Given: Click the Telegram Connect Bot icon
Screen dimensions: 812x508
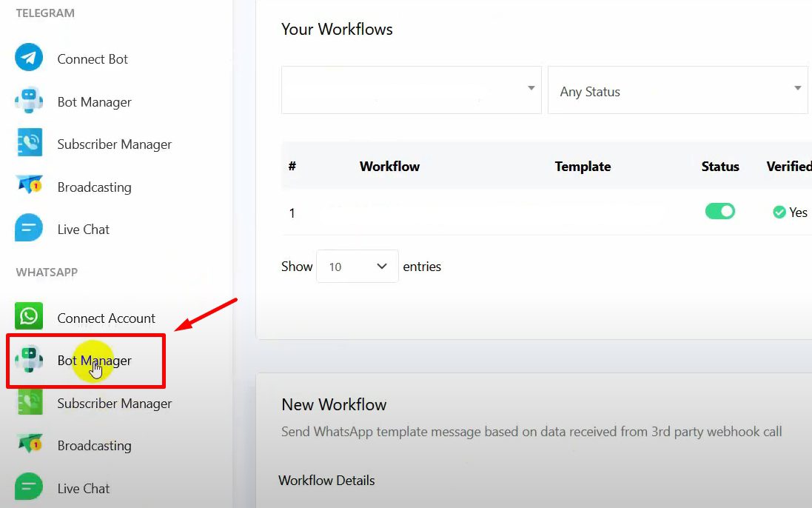Looking at the screenshot, I should 29,59.
